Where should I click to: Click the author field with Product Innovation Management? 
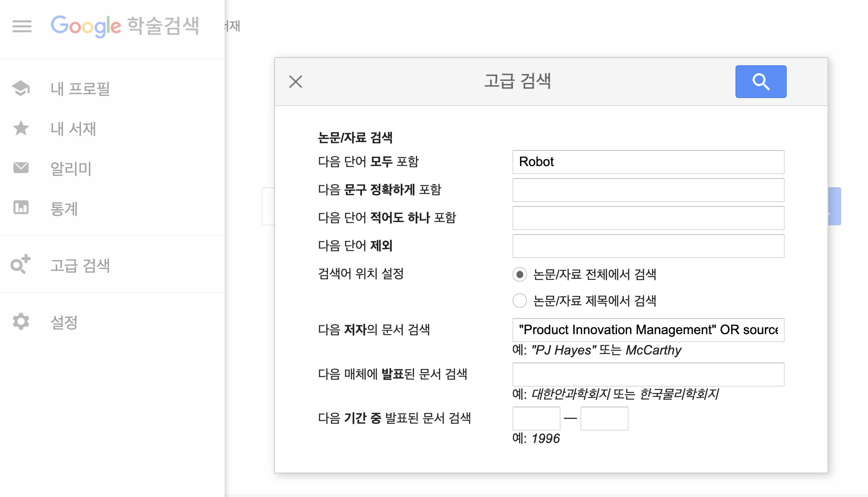[648, 330]
